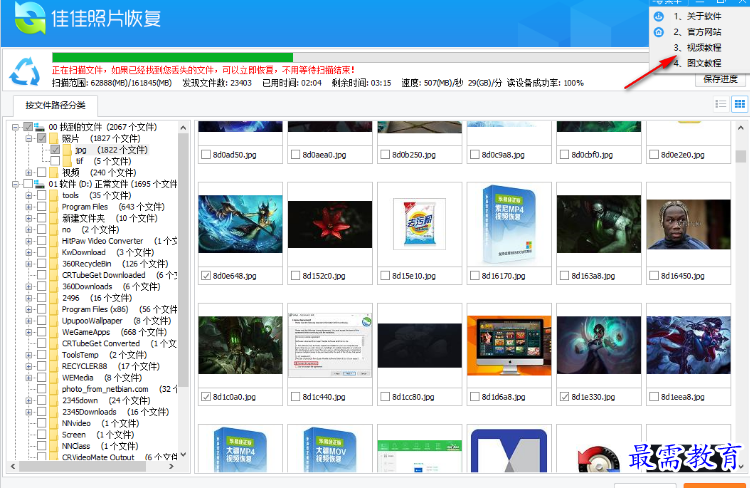
Task: Select the dark thumbnail 8d1cc80.jpg
Action: coord(419,345)
